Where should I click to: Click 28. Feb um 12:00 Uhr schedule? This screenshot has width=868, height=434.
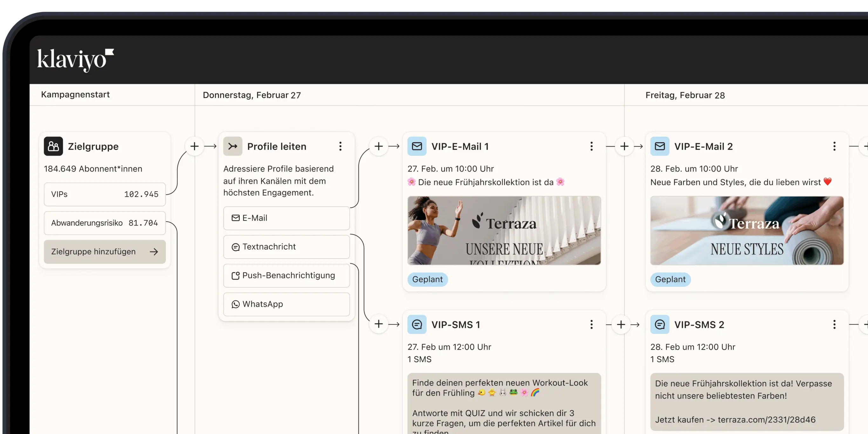[693, 347]
